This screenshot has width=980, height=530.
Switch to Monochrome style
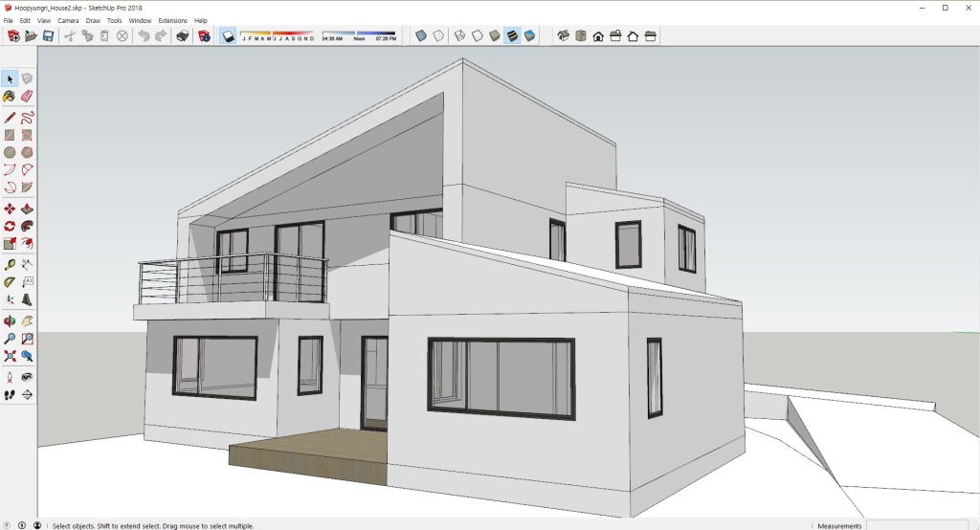[x=530, y=36]
